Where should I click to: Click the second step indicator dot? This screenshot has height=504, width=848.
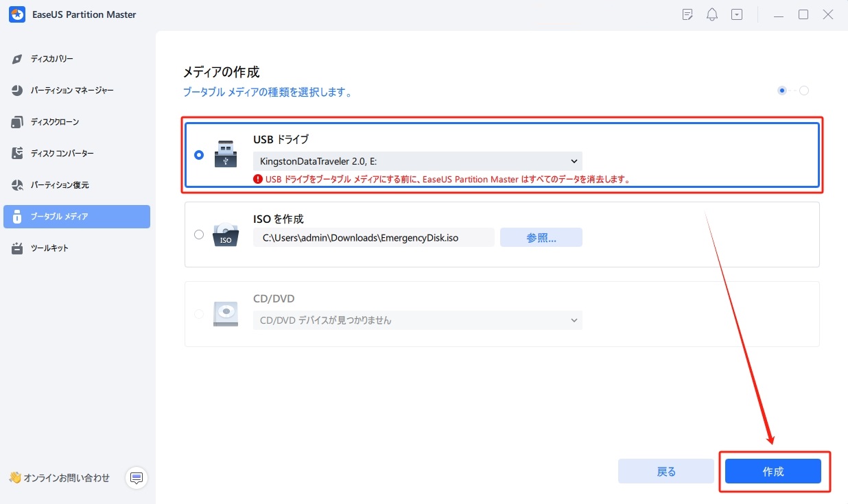pos(803,90)
